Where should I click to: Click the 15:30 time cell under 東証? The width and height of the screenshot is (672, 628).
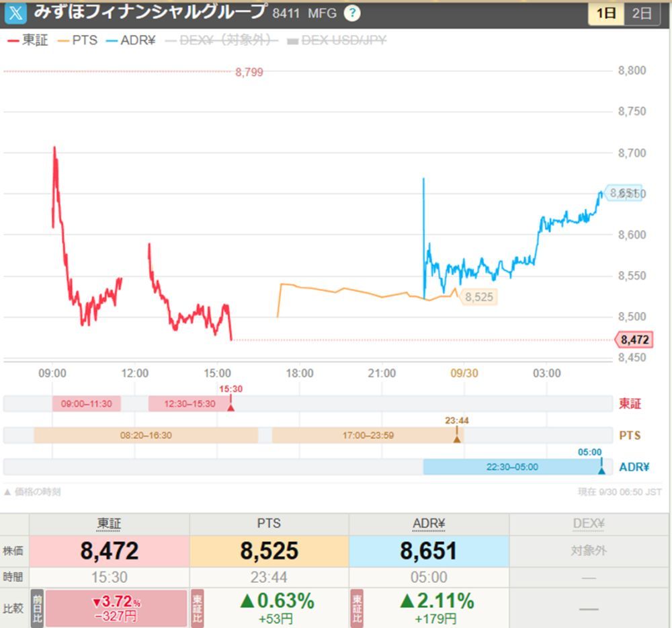click(110, 578)
